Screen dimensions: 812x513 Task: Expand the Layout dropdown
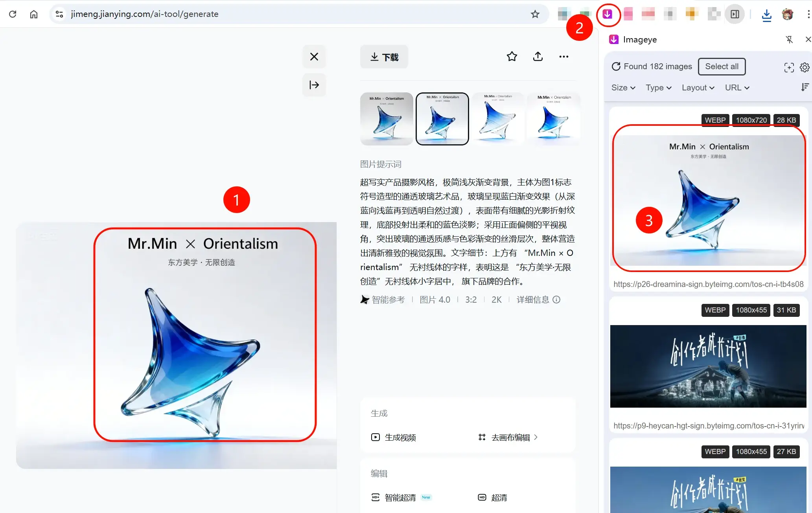coord(698,88)
